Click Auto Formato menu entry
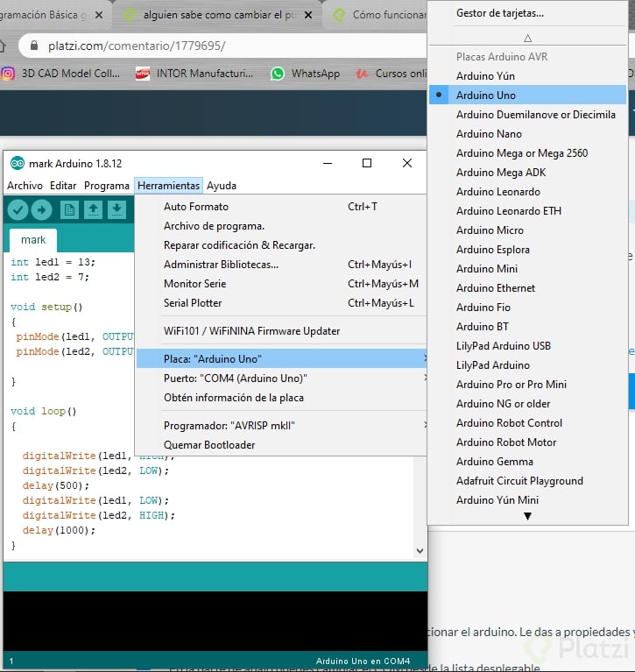 pyautogui.click(x=281, y=207)
